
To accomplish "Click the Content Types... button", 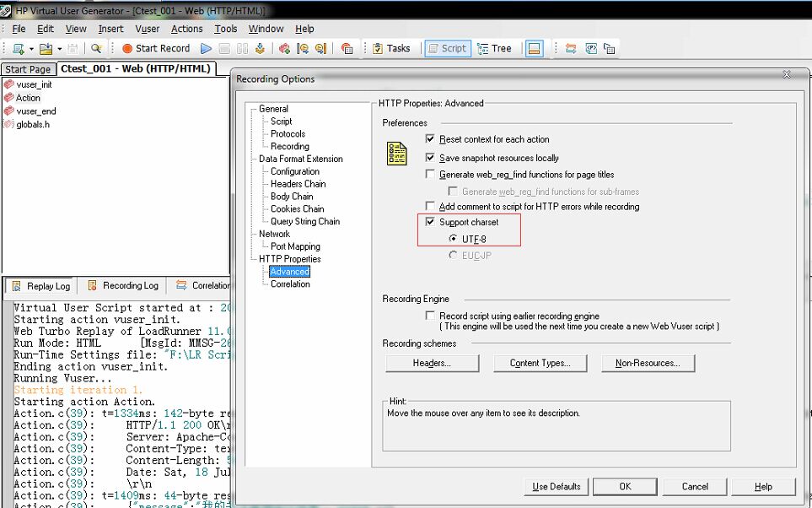I will (540, 364).
